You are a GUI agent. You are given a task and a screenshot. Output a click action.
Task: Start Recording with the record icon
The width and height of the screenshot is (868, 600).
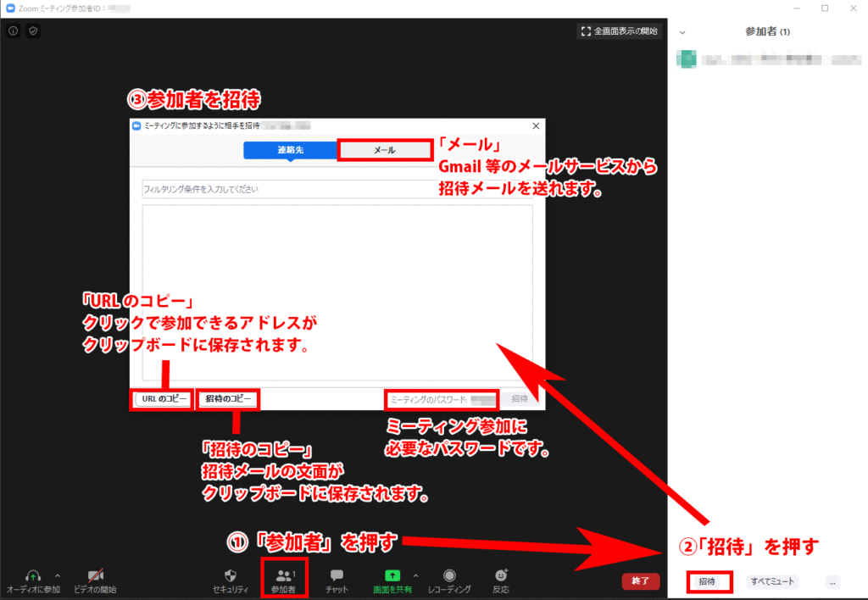pos(449,575)
